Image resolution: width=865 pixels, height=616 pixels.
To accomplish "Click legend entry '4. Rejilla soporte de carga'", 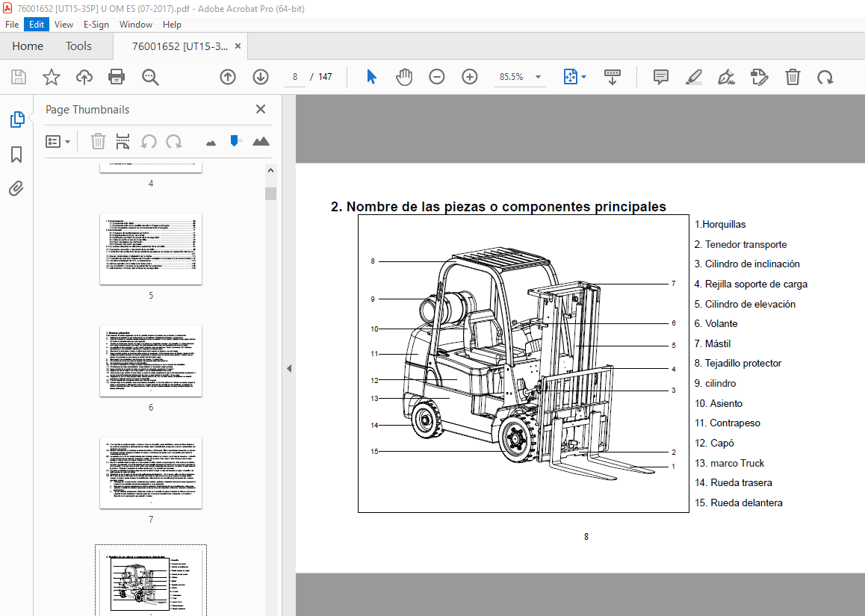I will point(751,284).
